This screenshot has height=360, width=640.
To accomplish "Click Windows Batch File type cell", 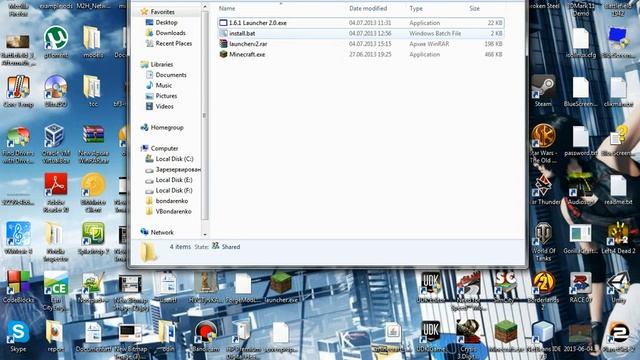I will (x=435, y=33).
